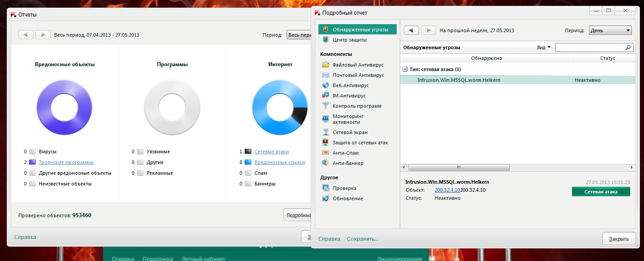Select Обновление in Другое section
The height and width of the screenshot is (261, 644).
pos(348,198)
